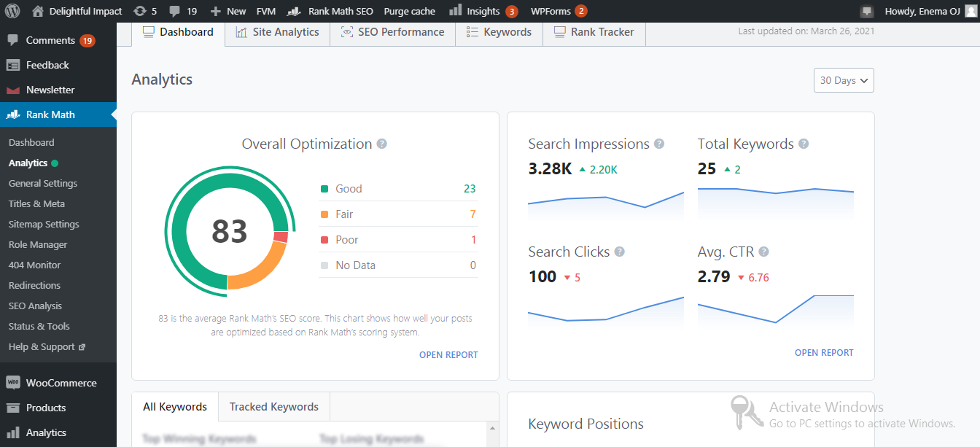980x447 pixels.
Task: Open WooCommerce Analytics at sidebar bottom
Action: tap(58, 432)
